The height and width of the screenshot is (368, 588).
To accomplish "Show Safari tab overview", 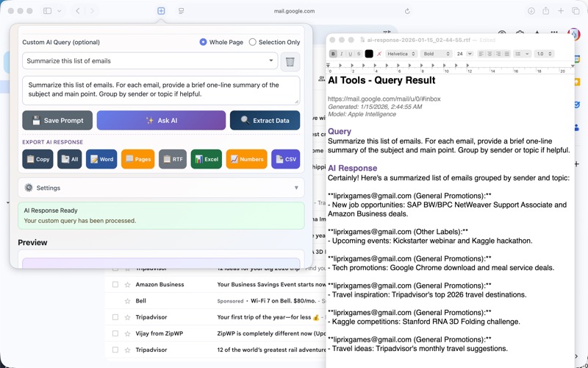I will point(576,11).
